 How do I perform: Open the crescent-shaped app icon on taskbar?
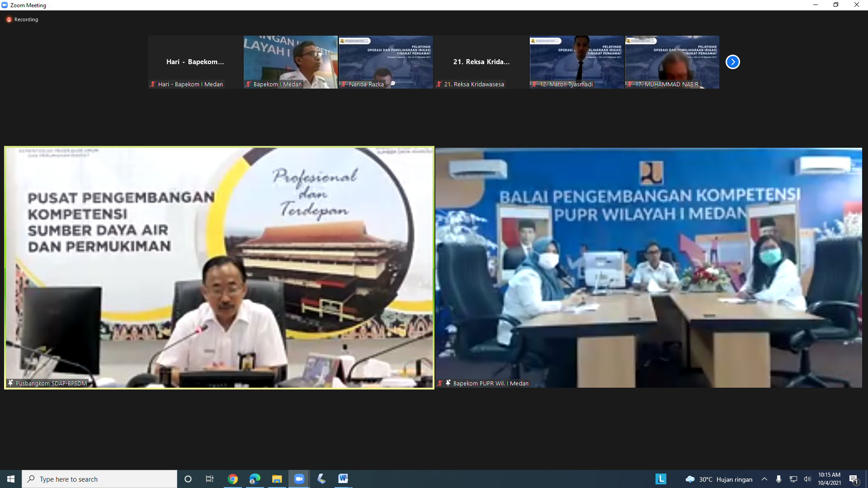[x=321, y=479]
